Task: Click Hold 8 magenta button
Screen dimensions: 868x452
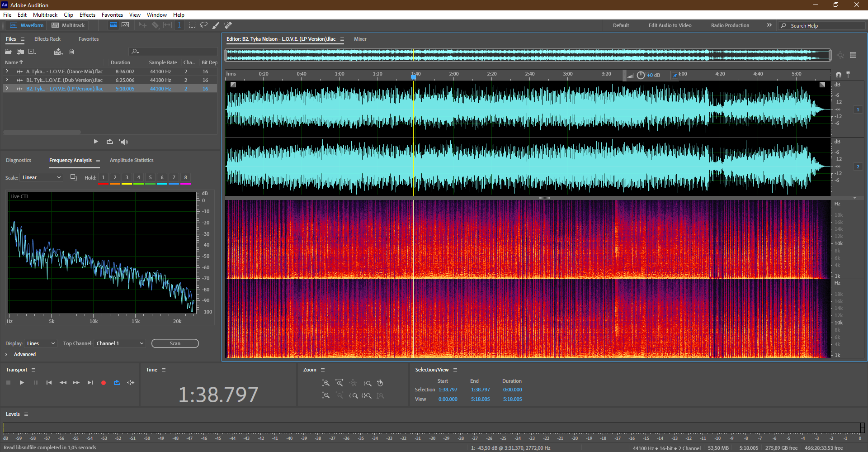Action: point(185,178)
